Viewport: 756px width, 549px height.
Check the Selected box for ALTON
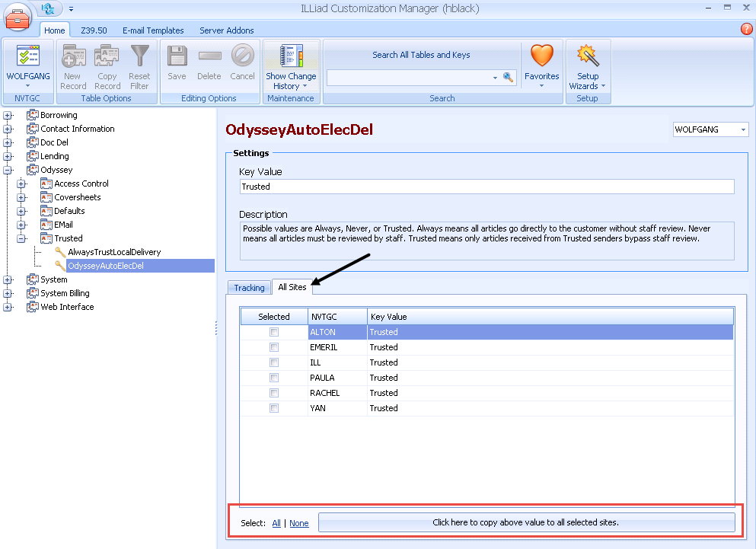coord(273,332)
